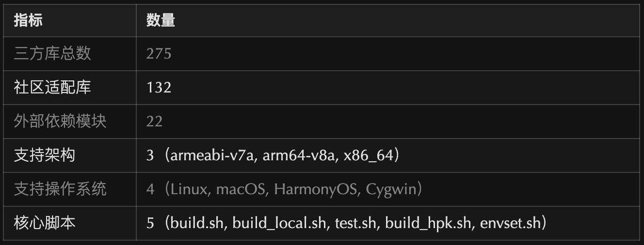644x245 pixels.
Task: Click the build_local.sh text
Action: (279, 223)
